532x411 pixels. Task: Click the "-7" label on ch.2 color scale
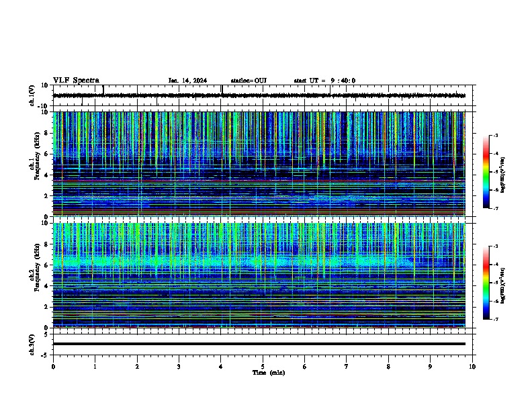pos(496,319)
